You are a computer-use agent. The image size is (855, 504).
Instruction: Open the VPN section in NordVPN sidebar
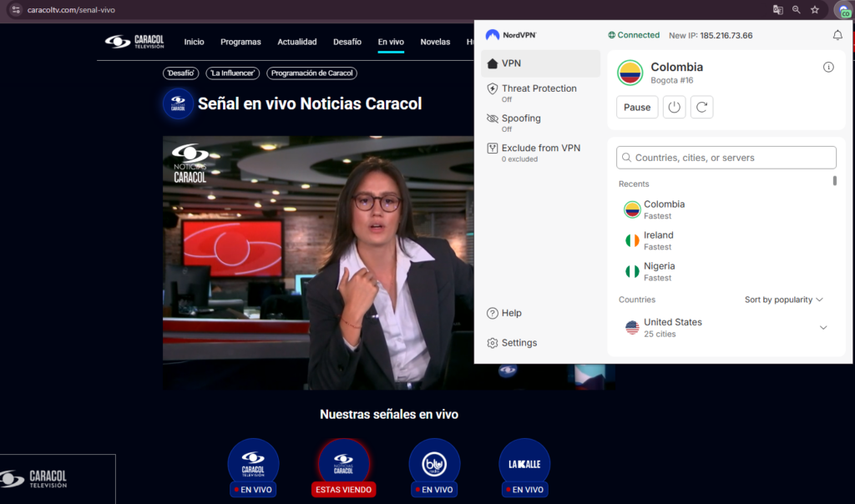point(540,63)
